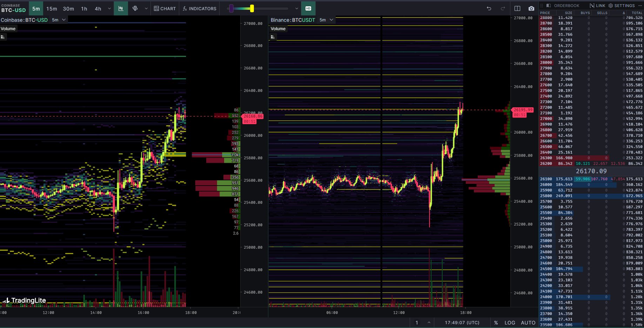Select the 1h timeframe
644x328 pixels.
[x=84, y=8]
